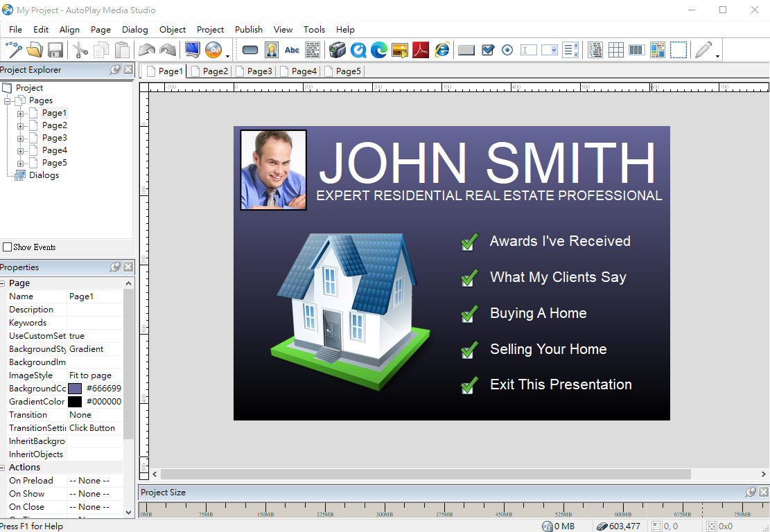This screenshot has height=532, width=770.
Task: Insert a Grid object from the toolbar
Action: [616, 50]
